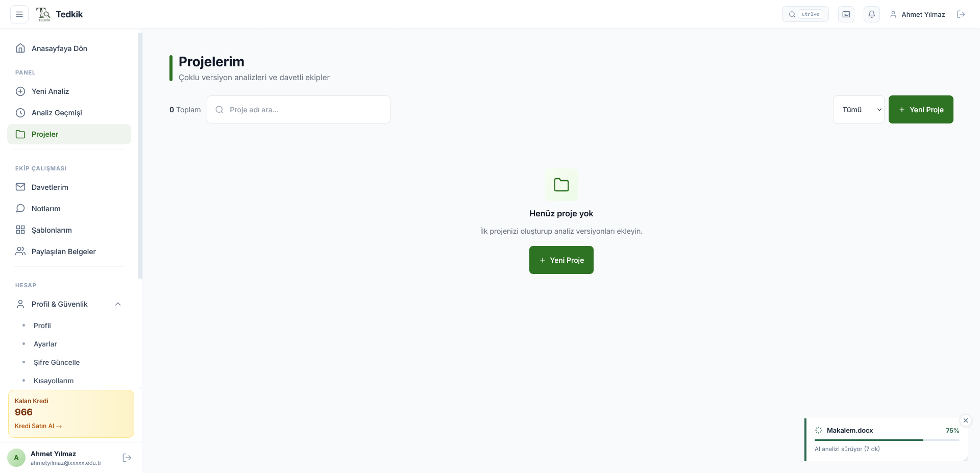Open the Tümü filter dropdown
The width and height of the screenshot is (980, 473).
pyautogui.click(x=859, y=110)
